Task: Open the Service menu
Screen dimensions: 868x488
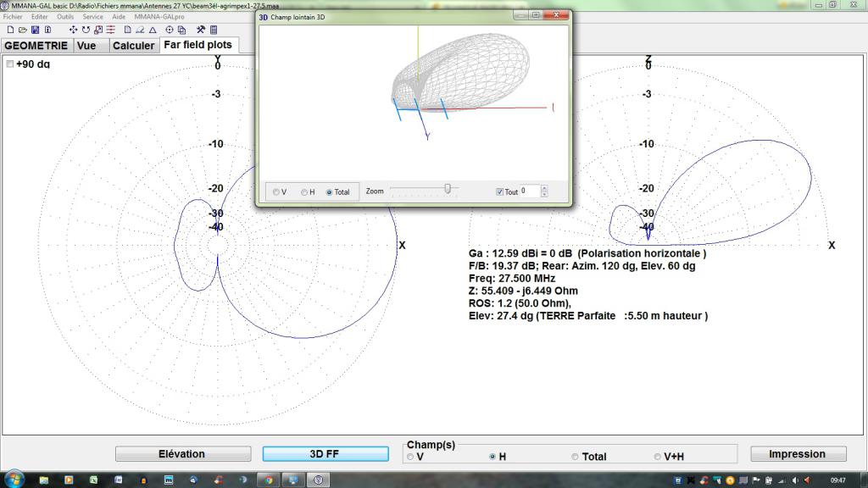Action: [x=93, y=17]
